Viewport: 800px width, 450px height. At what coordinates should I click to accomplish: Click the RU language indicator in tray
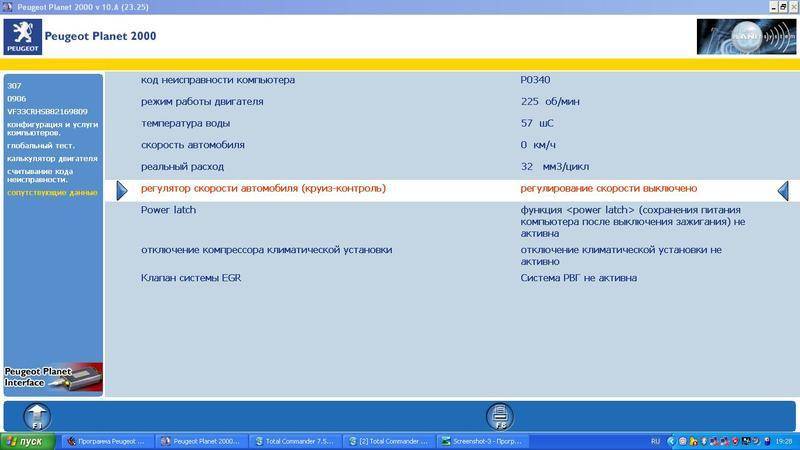[x=655, y=441]
